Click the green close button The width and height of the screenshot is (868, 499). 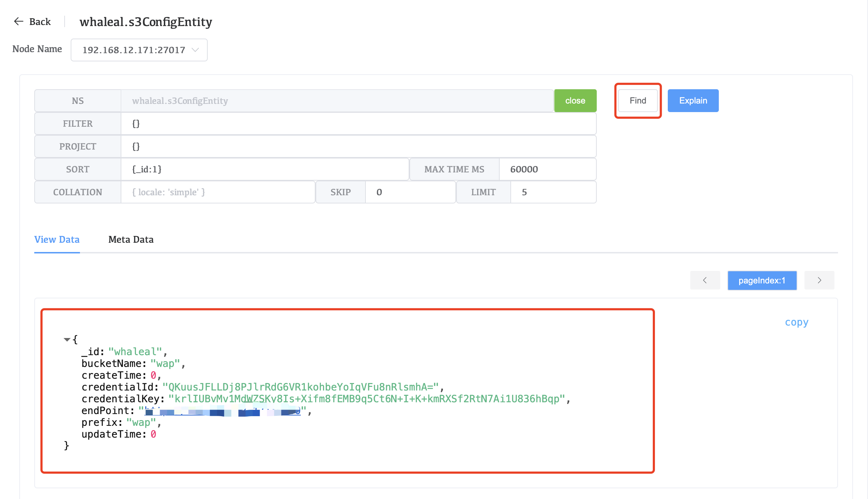[575, 101]
